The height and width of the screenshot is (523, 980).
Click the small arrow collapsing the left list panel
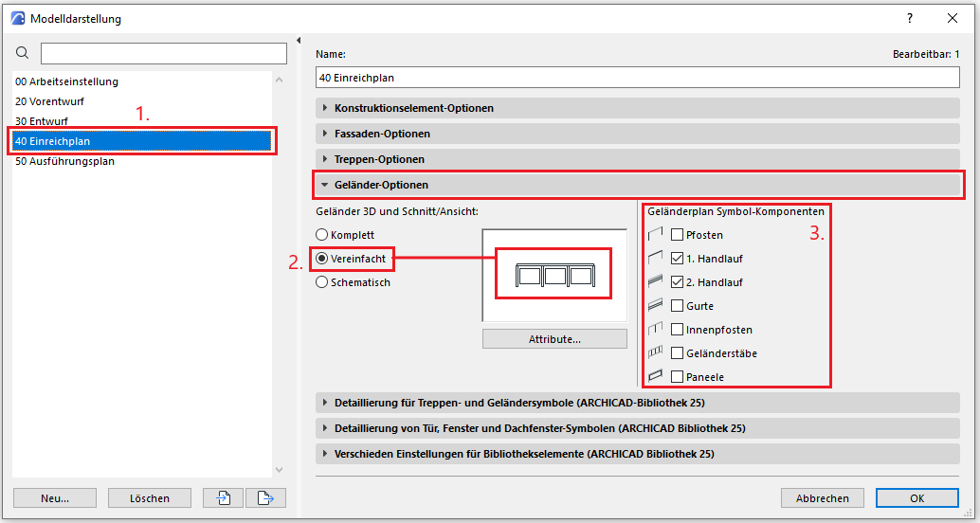point(299,41)
